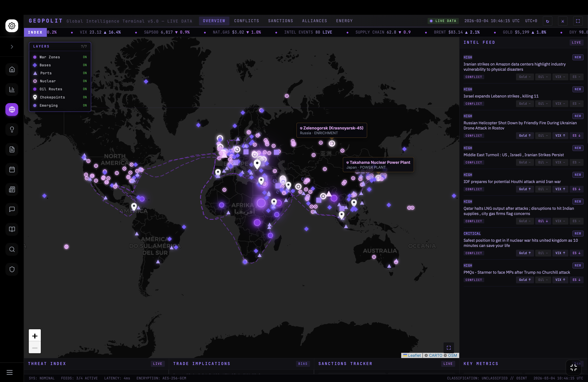Click the Search icon in the sidebar
Screen dimensions: 588x382
pos(12,249)
